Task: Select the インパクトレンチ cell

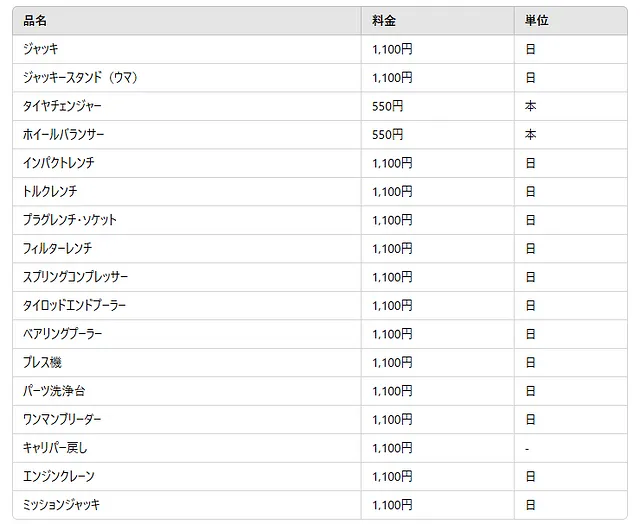Action: 58,163
